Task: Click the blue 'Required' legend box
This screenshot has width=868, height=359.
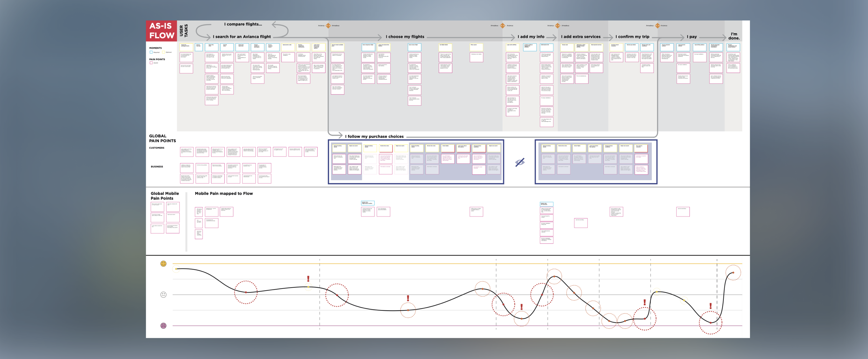Action: point(151,52)
